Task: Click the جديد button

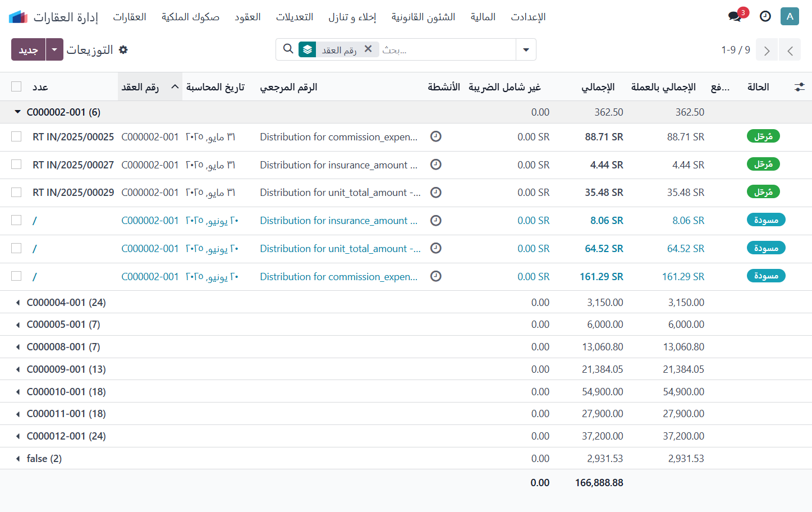Action: (29, 49)
